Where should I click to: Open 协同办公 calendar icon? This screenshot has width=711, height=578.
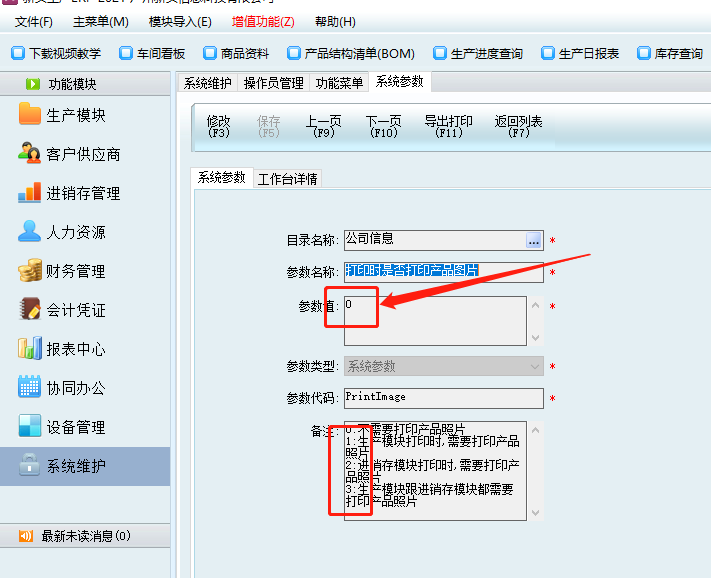pos(29,388)
